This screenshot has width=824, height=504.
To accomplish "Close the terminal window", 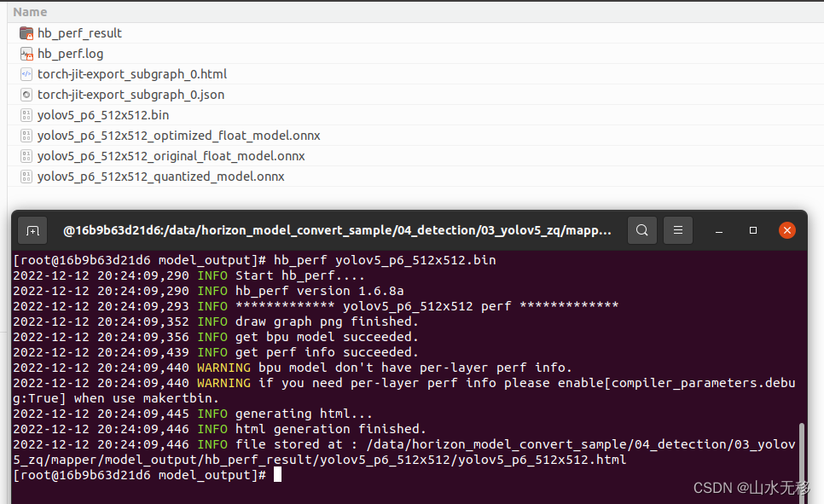I will 786,230.
